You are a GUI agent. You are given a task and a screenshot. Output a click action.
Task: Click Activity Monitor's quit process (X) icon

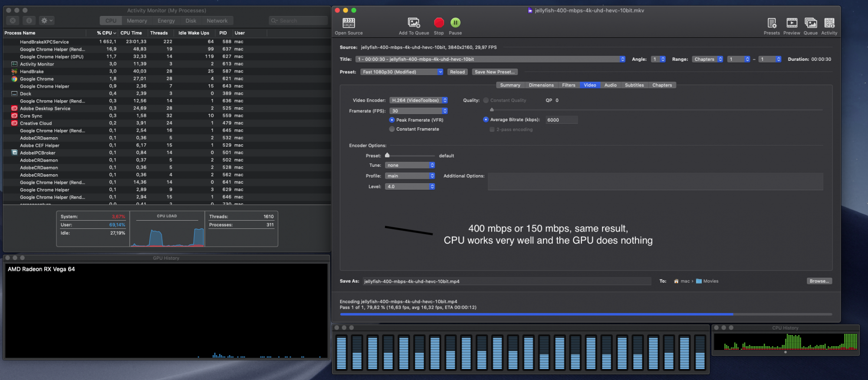click(x=13, y=20)
